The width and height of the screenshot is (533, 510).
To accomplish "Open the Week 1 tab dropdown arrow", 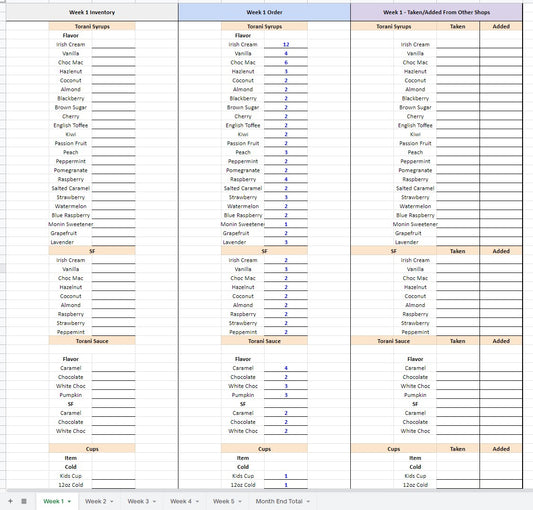I will coord(69,501).
